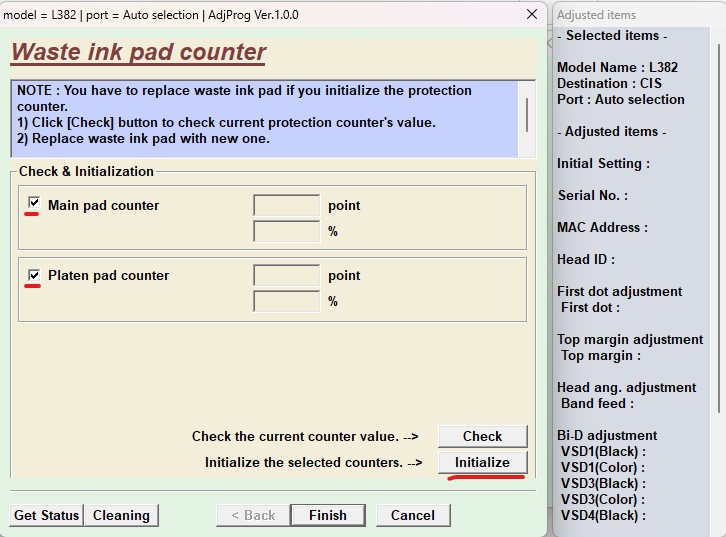Cancel the waste ink pad dialog
The width and height of the screenshot is (726, 537).
pyautogui.click(x=412, y=515)
